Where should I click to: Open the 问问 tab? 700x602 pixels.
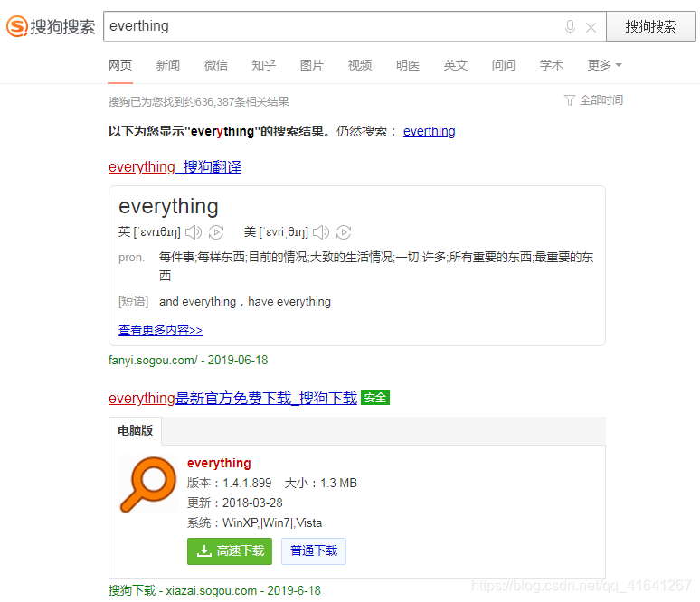pos(503,65)
